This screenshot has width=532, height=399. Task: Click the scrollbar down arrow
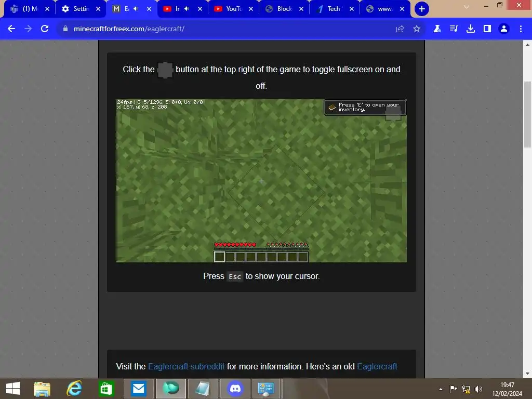(x=527, y=374)
